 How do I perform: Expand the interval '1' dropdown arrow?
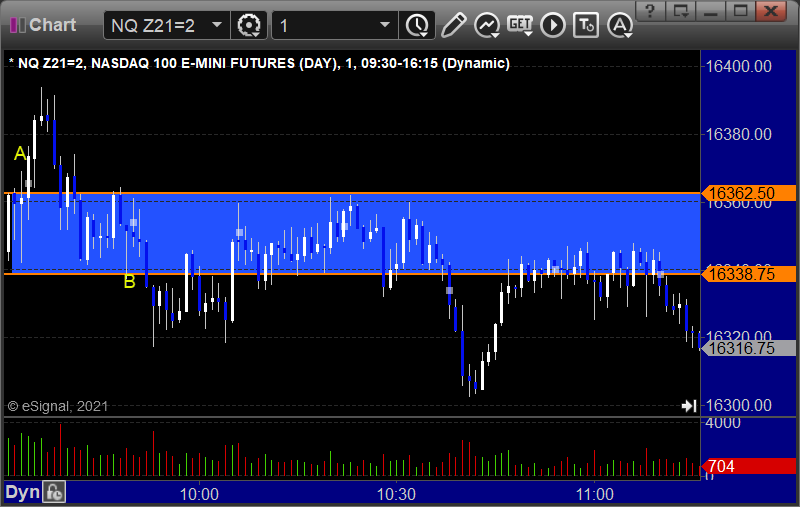pos(385,24)
